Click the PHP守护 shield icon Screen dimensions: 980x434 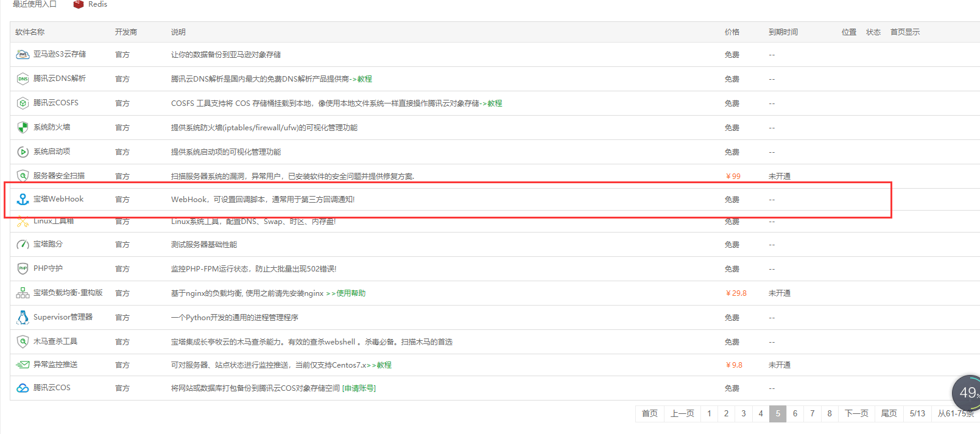tap(23, 268)
